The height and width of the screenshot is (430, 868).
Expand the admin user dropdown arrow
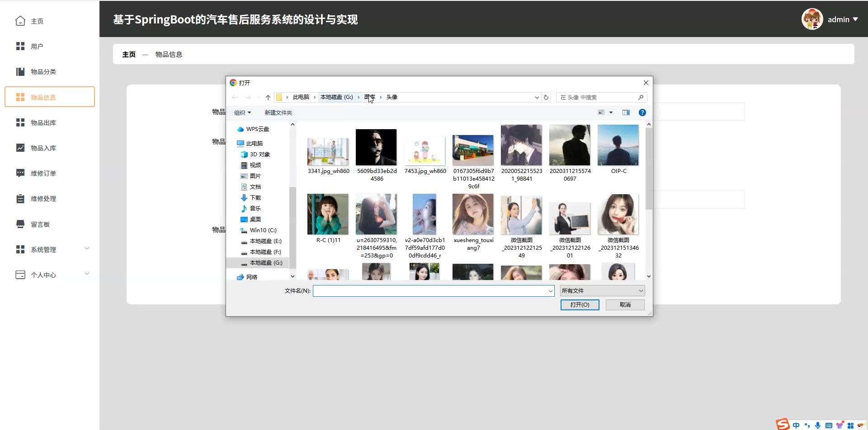click(855, 19)
